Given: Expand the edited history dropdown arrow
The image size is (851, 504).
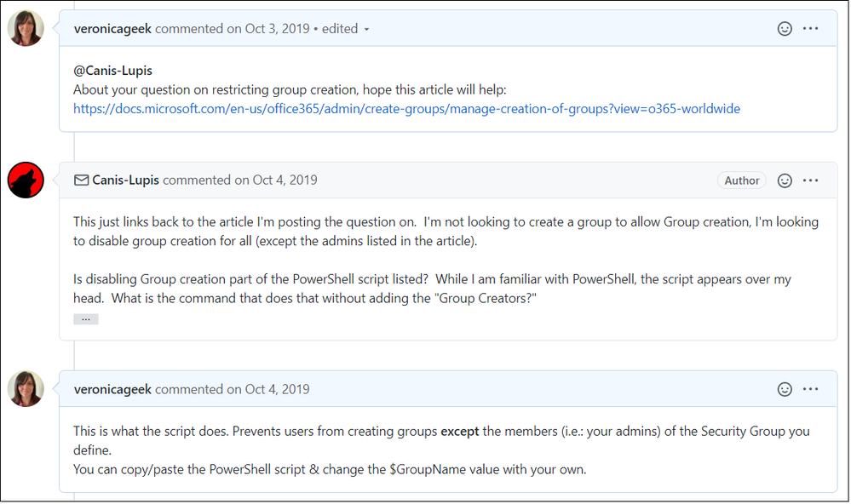Looking at the screenshot, I should [367, 29].
